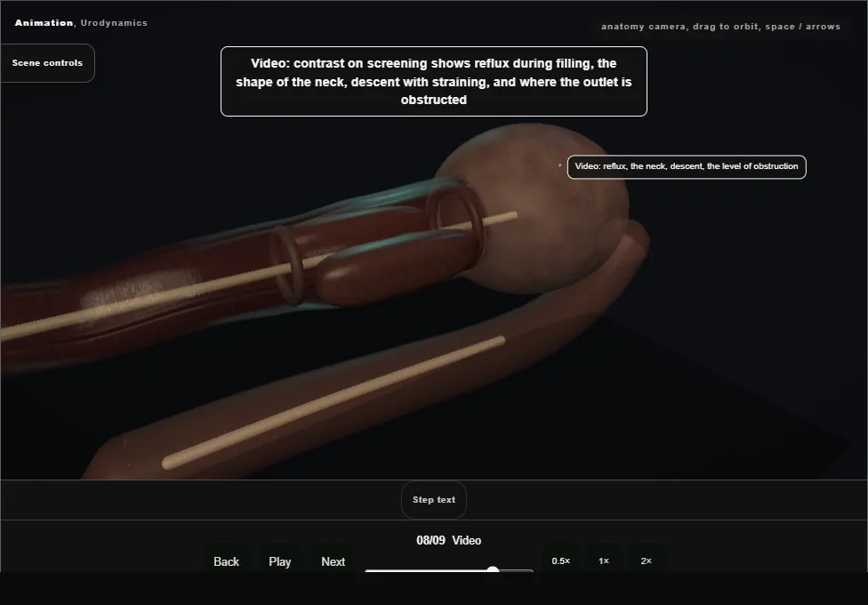The width and height of the screenshot is (868, 605).
Task: Click the anatomy camera hint text
Action: (720, 27)
